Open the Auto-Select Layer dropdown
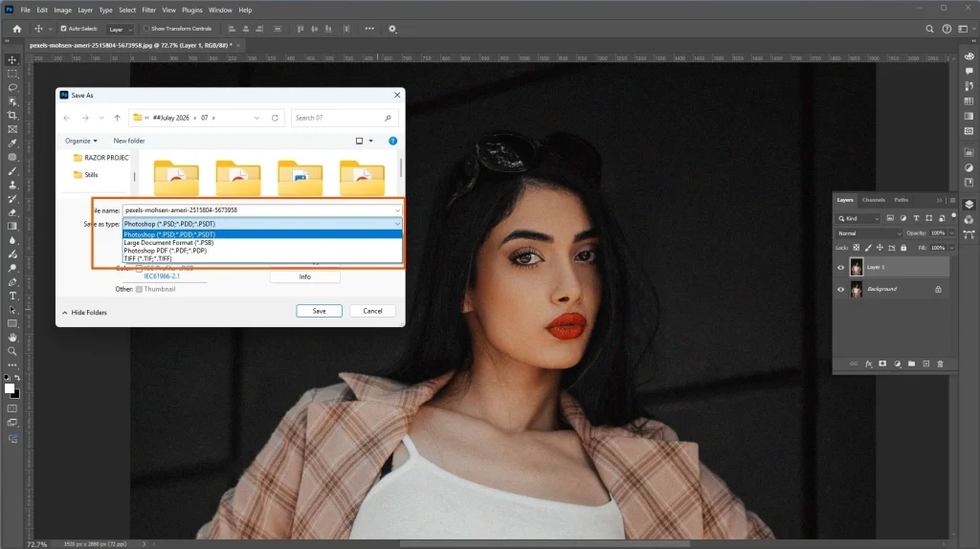This screenshot has height=549, width=980. pyautogui.click(x=120, y=30)
